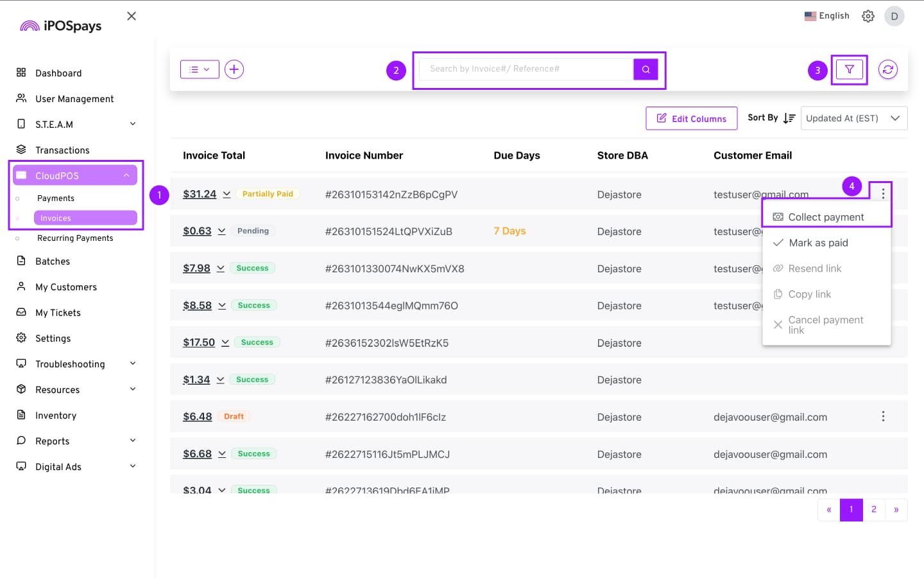
Task: Click the refresh invoices icon
Action: tap(887, 69)
